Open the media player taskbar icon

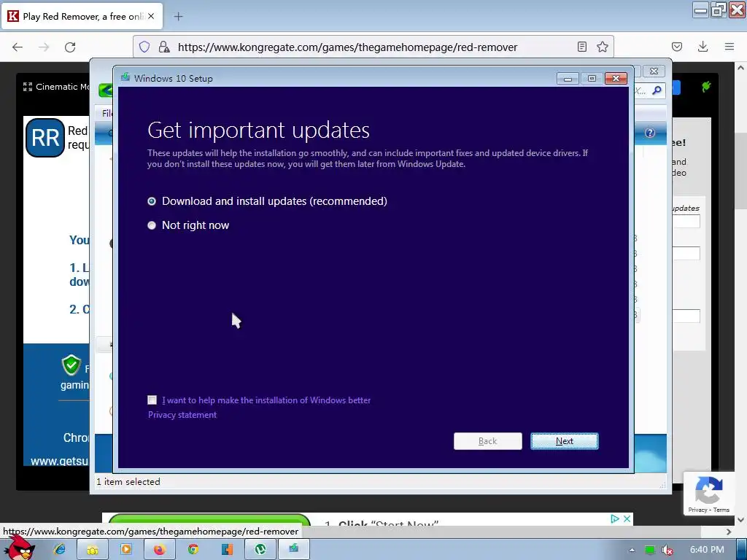click(x=126, y=550)
